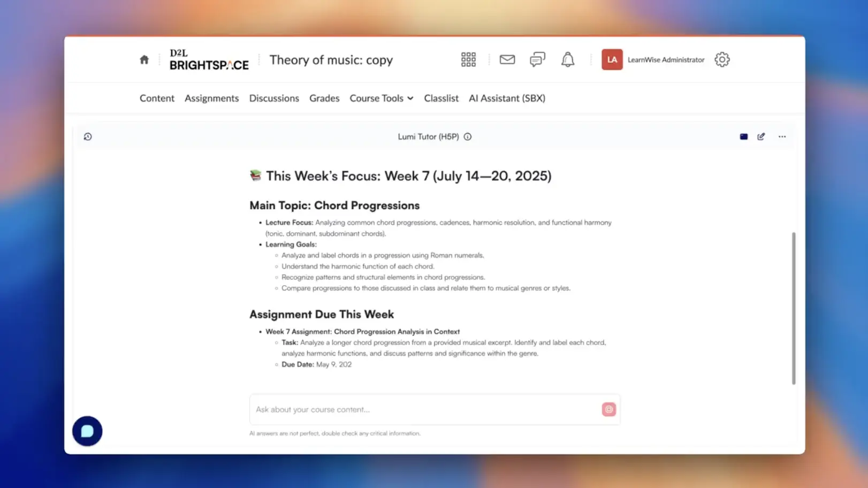Open the chat messages icon

pos(537,59)
